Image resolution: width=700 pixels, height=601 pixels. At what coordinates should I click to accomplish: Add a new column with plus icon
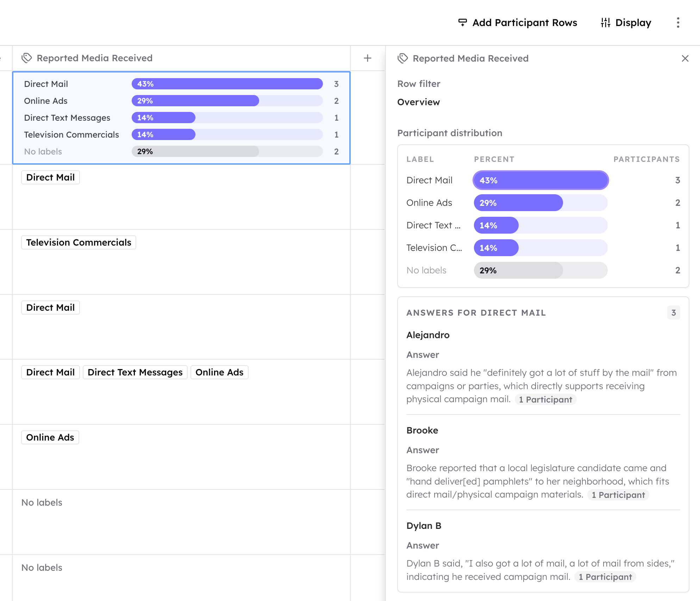[368, 58]
